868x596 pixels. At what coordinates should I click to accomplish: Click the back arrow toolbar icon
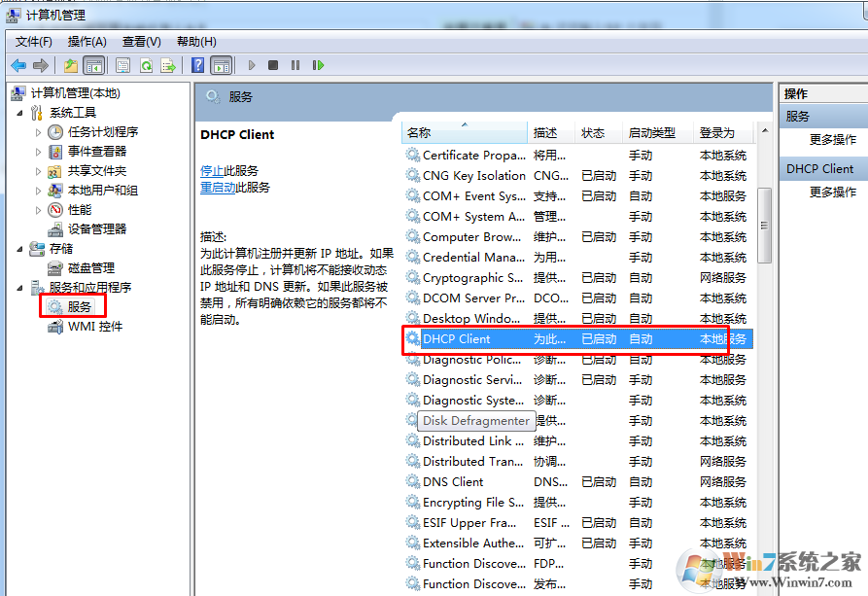[x=18, y=65]
